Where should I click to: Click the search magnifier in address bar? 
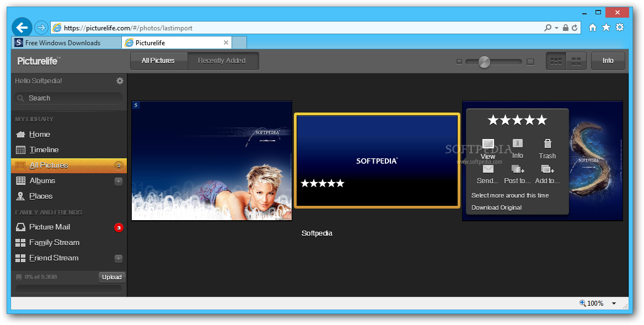click(x=548, y=28)
